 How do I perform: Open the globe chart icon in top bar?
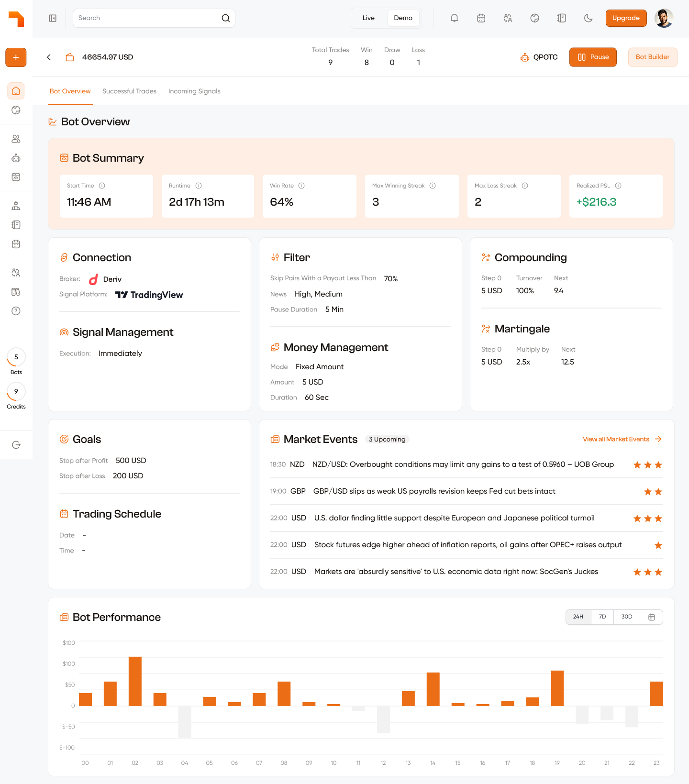point(535,18)
